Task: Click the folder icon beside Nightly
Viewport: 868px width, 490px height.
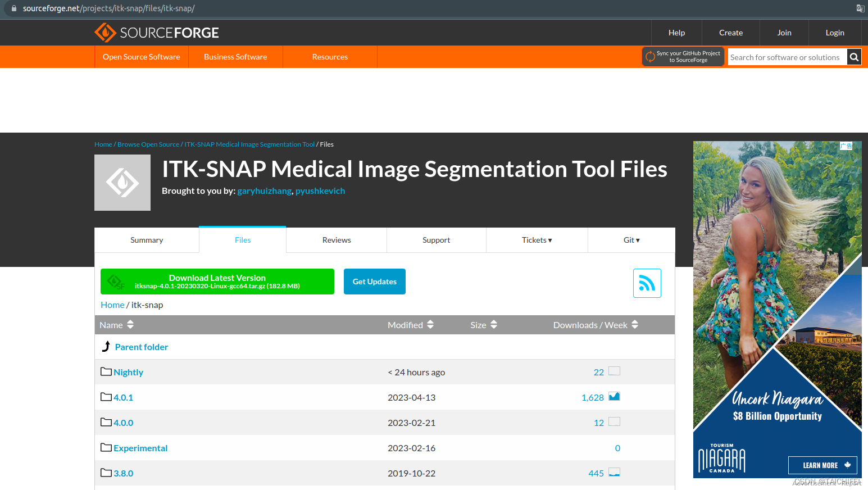Action: 106,371
